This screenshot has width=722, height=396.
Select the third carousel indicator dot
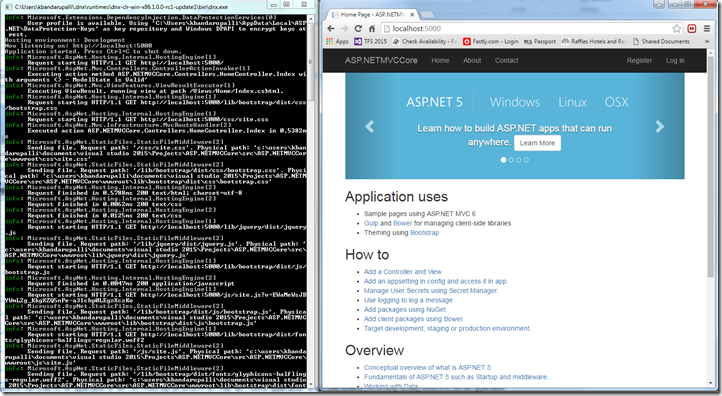click(x=518, y=160)
